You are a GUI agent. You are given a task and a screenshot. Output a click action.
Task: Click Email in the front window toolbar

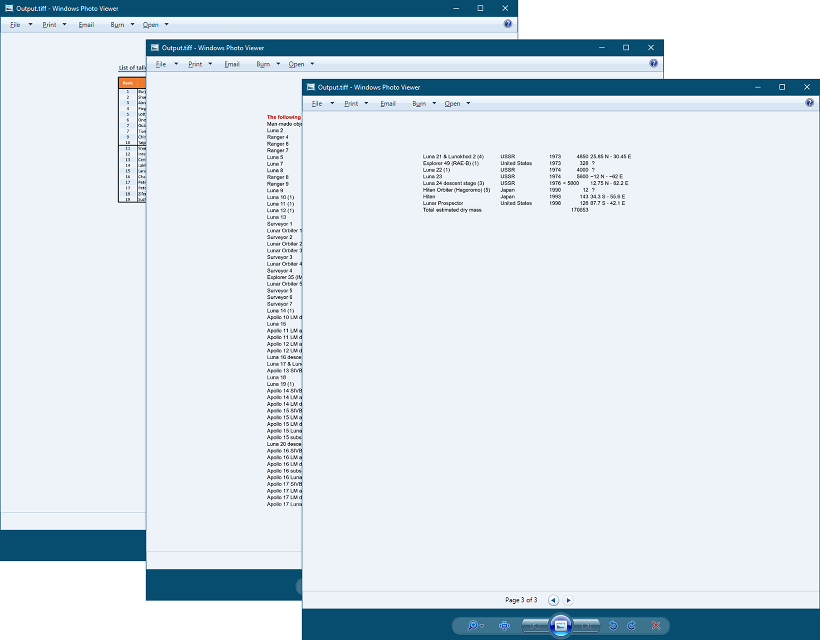pos(388,104)
